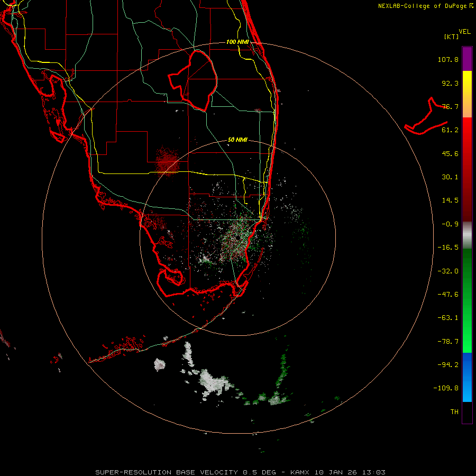
Task: Click the gray near-zero segment of the color bar
Action: coord(467,235)
